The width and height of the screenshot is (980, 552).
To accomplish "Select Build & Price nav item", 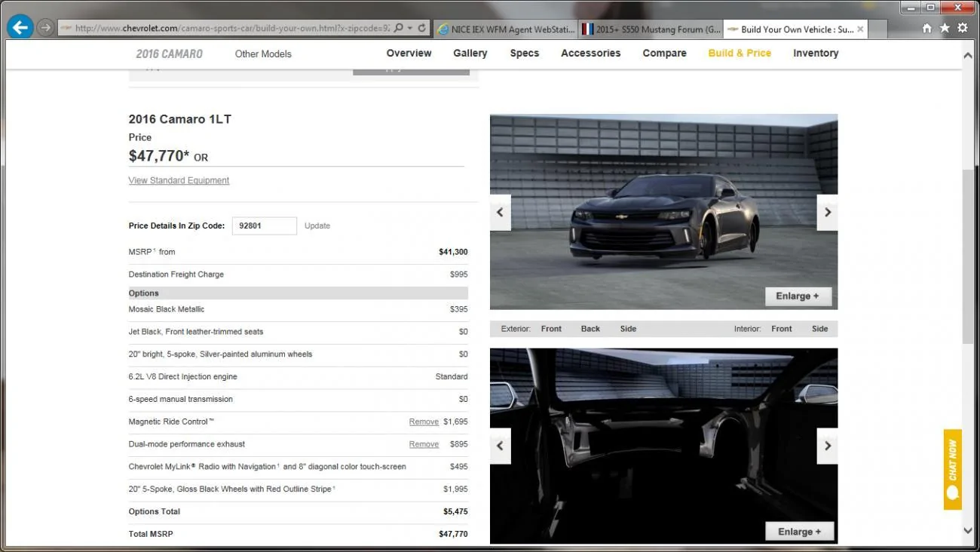I will 740,53.
